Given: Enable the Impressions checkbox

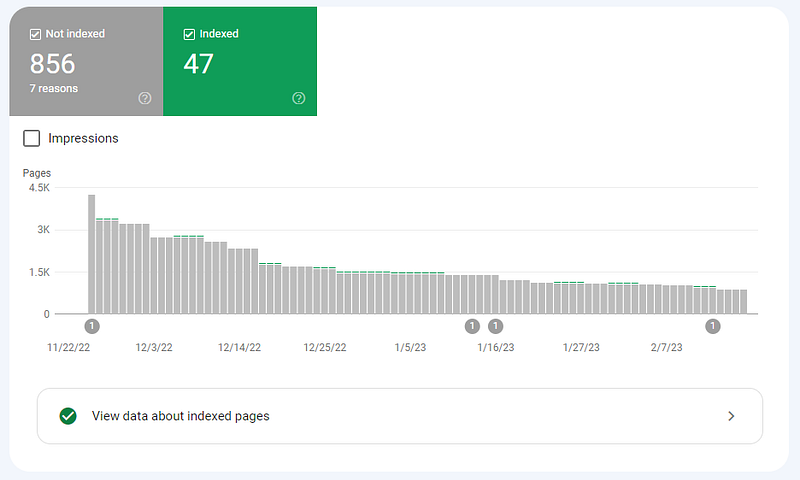Looking at the screenshot, I should click(x=32, y=138).
